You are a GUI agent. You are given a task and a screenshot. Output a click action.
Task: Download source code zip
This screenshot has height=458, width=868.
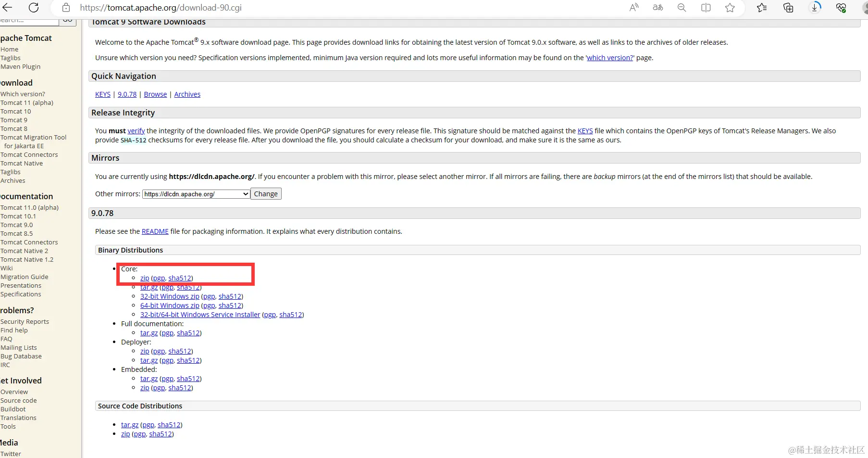(125, 434)
